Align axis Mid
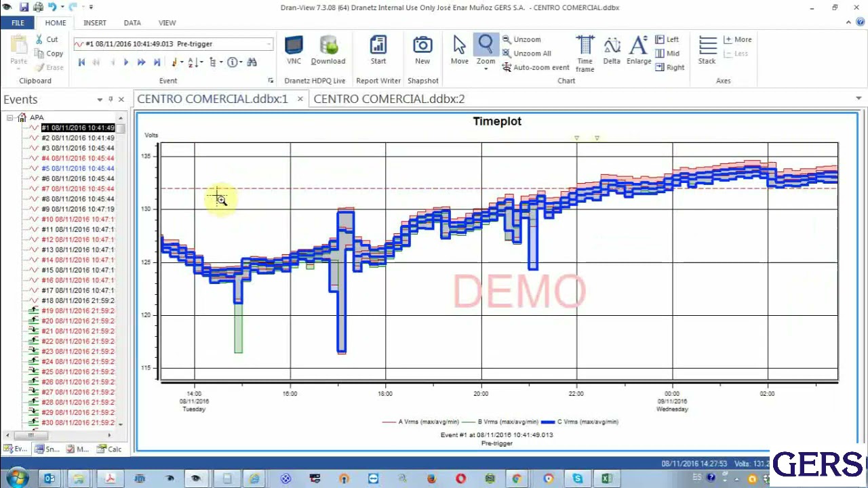The image size is (868, 488). click(x=667, y=53)
